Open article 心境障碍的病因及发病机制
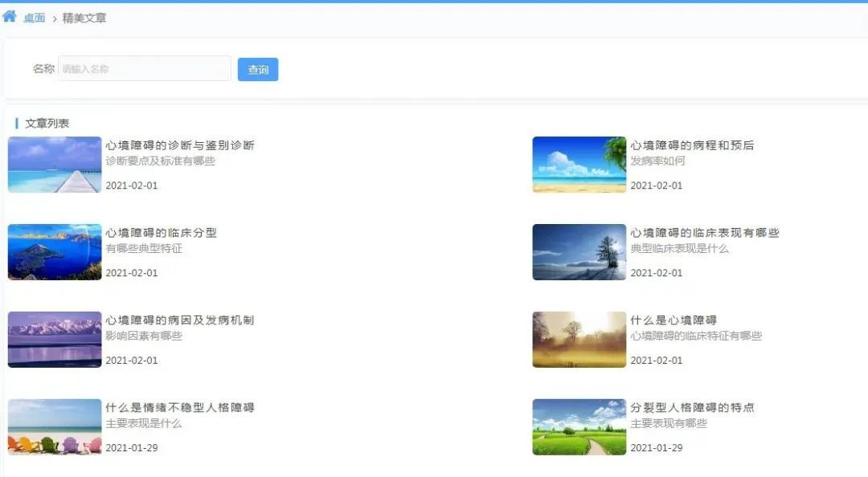This screenshot has height=477, width=868. click(180, 320)
